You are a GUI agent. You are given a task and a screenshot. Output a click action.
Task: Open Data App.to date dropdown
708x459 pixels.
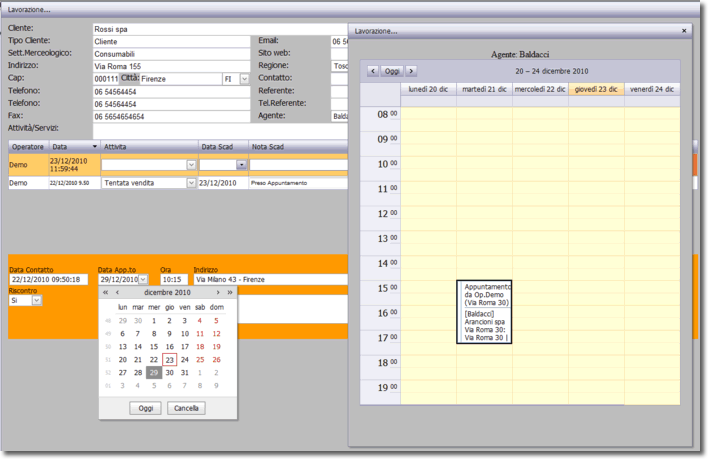coord(143,279)
